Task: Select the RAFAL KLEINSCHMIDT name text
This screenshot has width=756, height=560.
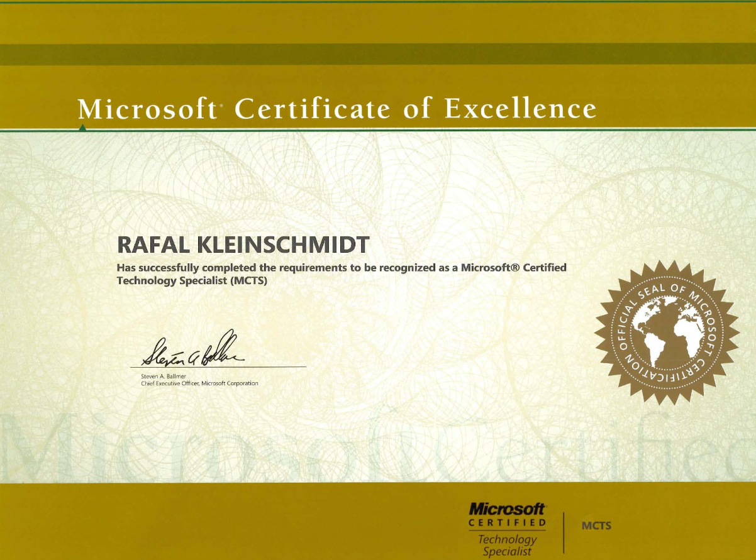Action: click(243, 244)
